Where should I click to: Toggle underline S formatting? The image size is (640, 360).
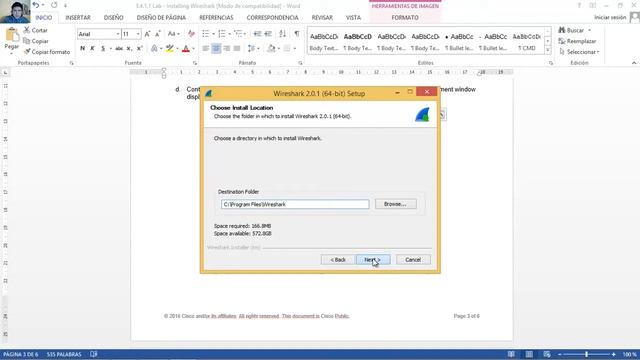[103, 49]
